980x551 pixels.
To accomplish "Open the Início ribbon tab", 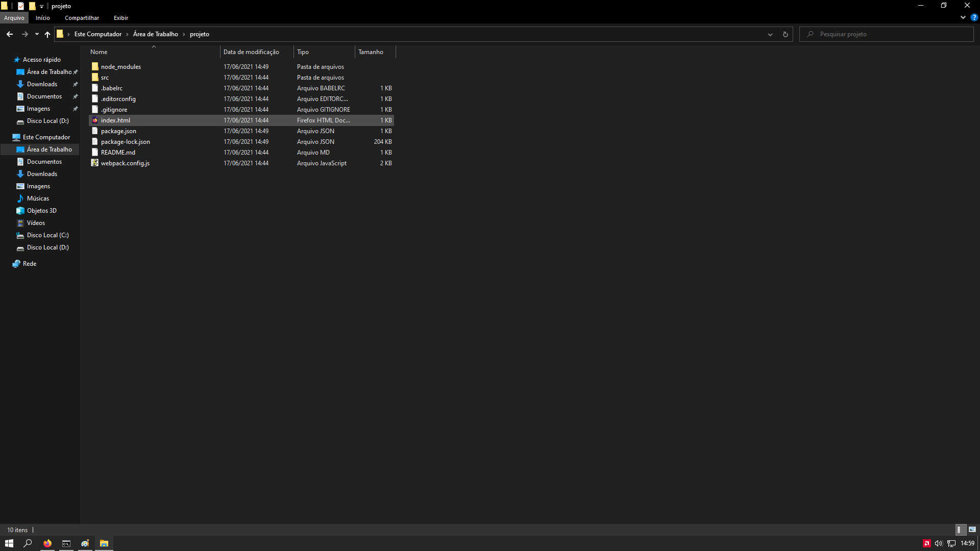I will point(43,18).
